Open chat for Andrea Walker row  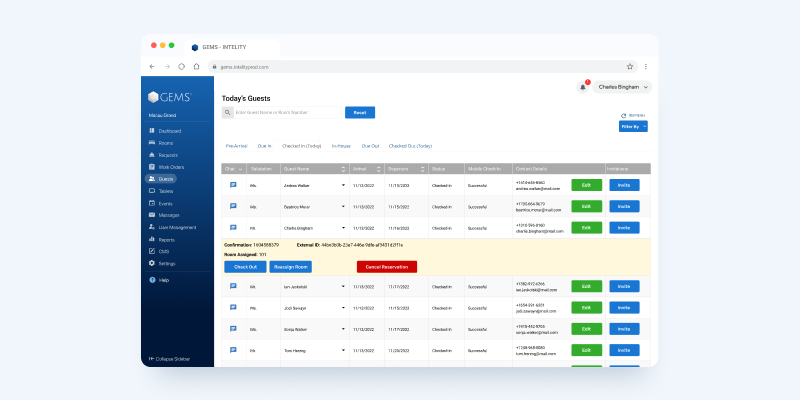[233, 185]
